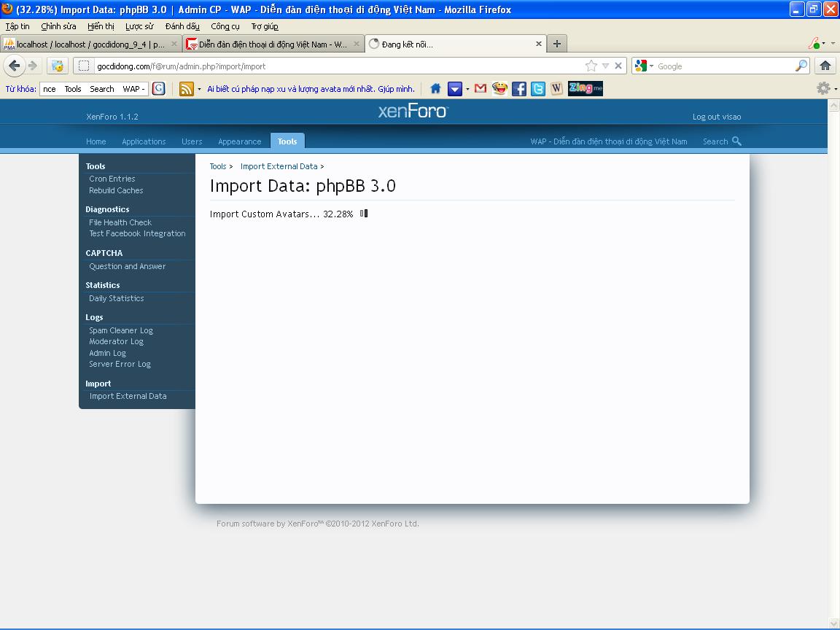Open the 'Trợ giúp' menu
Viewport: 840px width, 630px height.
265,26
